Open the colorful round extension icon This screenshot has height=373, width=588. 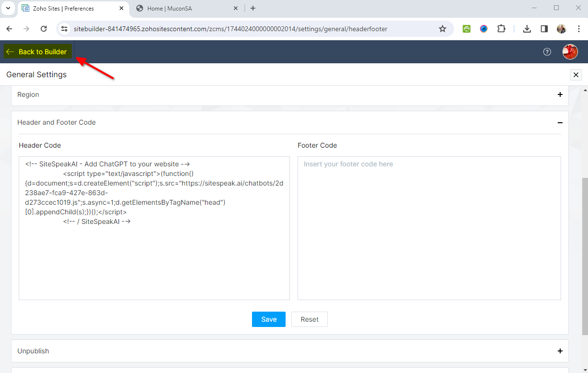click(484, 29)
